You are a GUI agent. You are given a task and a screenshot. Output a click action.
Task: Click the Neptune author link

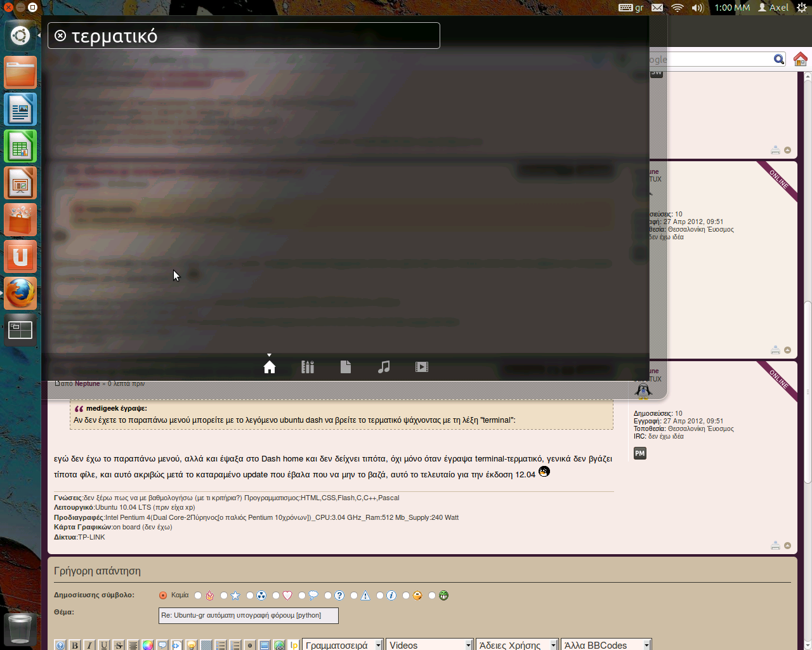[88, 383]
